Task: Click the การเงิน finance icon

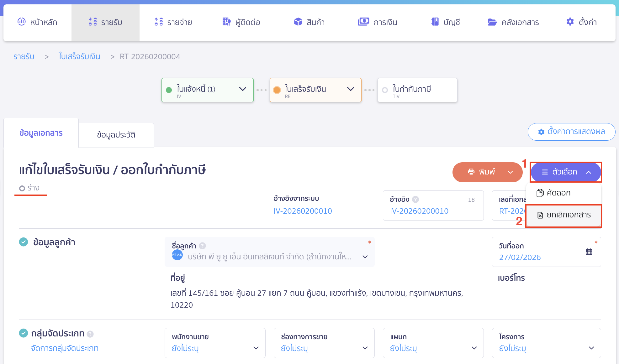Action: 363,22
